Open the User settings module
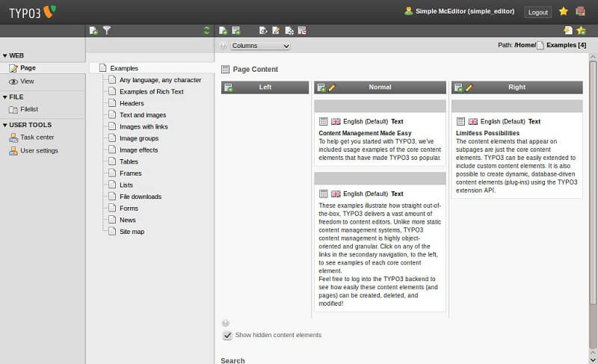Viewport: 598px width, 364px height. tap(34, 151)
